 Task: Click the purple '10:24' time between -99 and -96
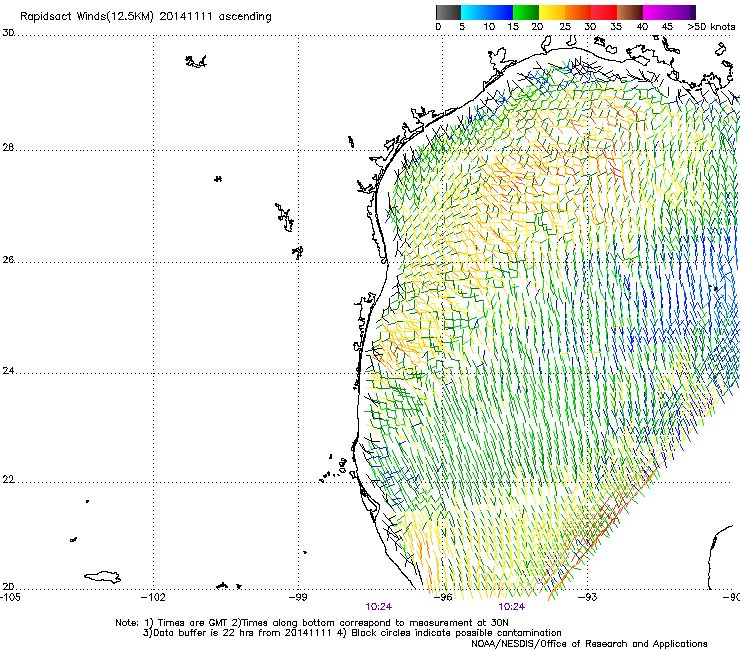pyautogui.click(x=378, y=607)
